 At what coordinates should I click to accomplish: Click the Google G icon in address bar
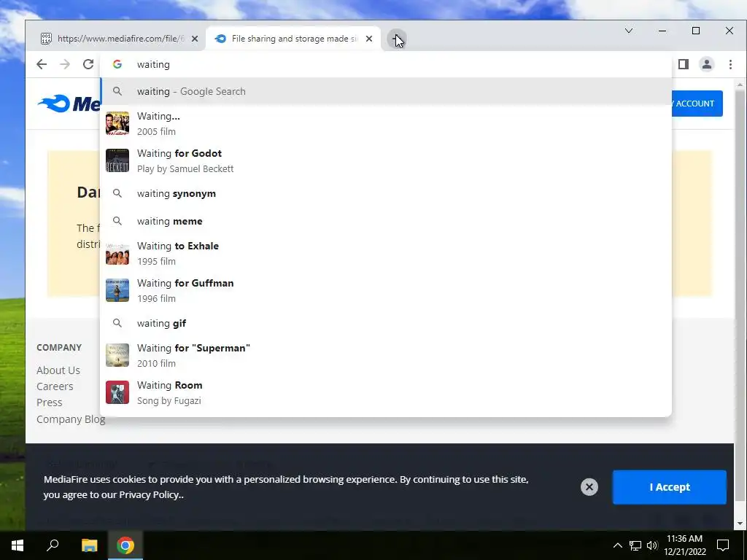tap(117, 64)
